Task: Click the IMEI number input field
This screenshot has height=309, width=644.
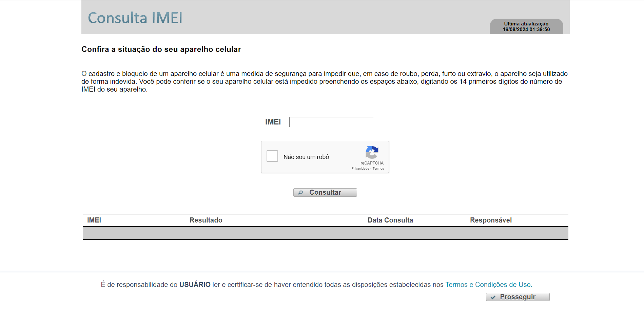Action: pyautogui.click(x=331, y=122)
